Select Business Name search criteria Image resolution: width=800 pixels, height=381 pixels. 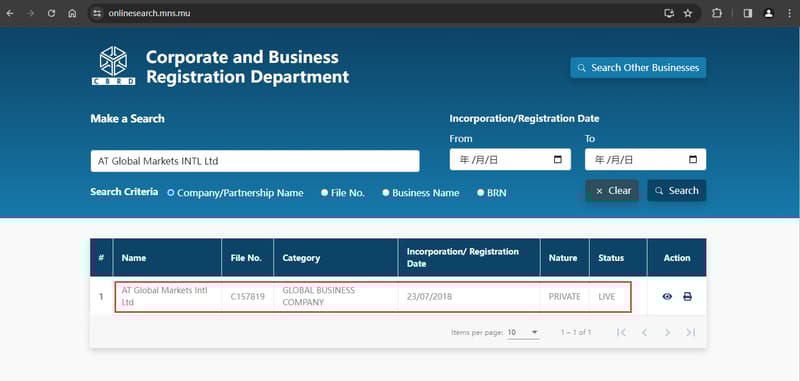coord(386,193)
